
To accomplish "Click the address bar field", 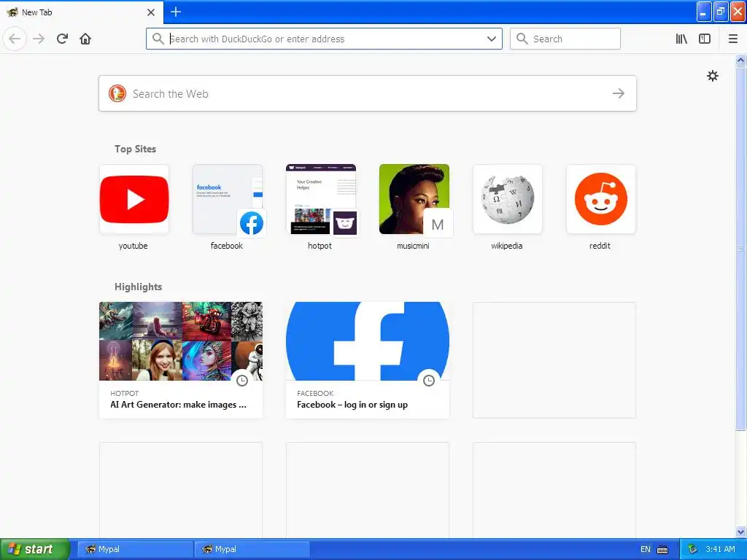I will point(324,39).
